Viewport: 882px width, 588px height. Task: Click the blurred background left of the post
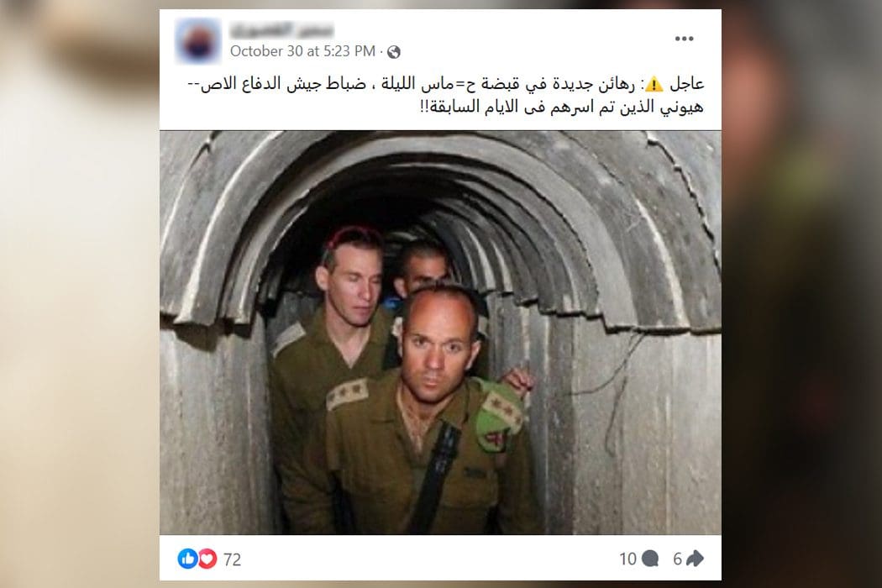click(79, 294)
